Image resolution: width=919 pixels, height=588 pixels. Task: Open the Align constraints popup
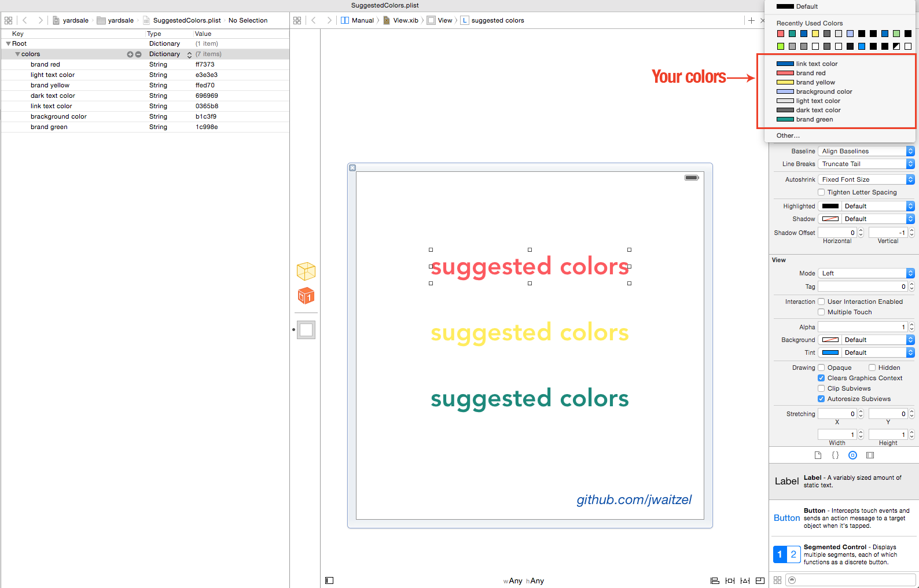(x=715, y=580)
